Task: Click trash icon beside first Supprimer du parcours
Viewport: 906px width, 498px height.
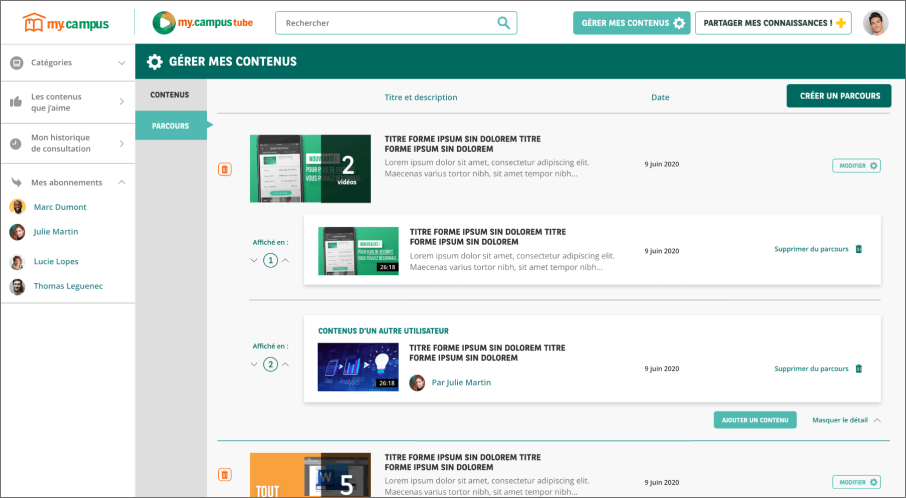Action: pyautogui.click(x=858, y=249)
